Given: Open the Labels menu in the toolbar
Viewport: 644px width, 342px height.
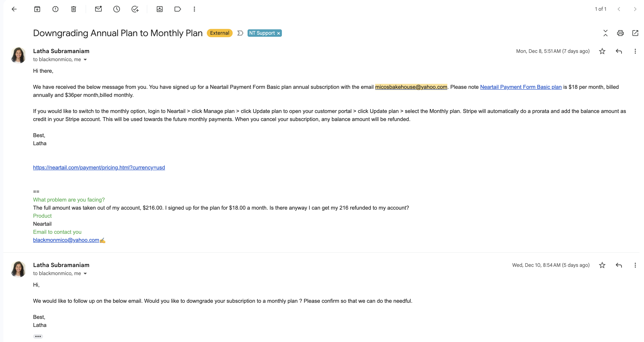Looking at the screenshot, I should tap(177, 9).
